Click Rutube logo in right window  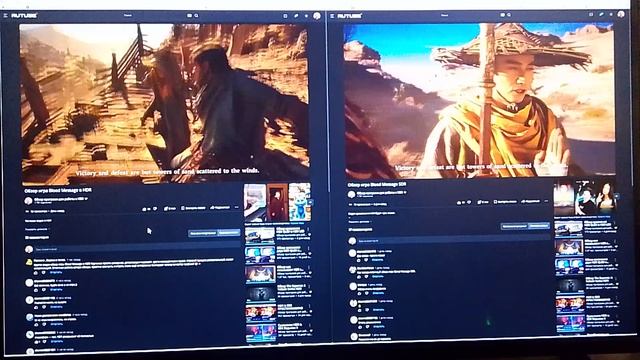click(x=350, y=16)
